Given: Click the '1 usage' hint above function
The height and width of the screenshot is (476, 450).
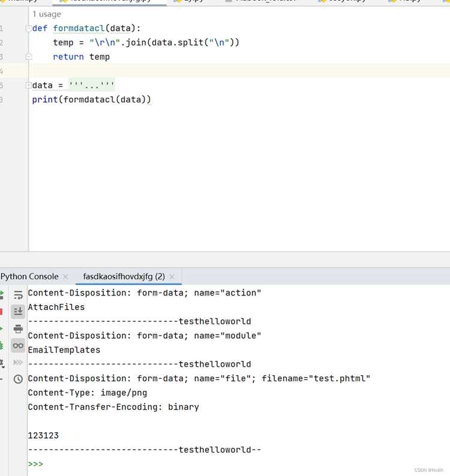Looking at the screenshot, I should (47, 14).
